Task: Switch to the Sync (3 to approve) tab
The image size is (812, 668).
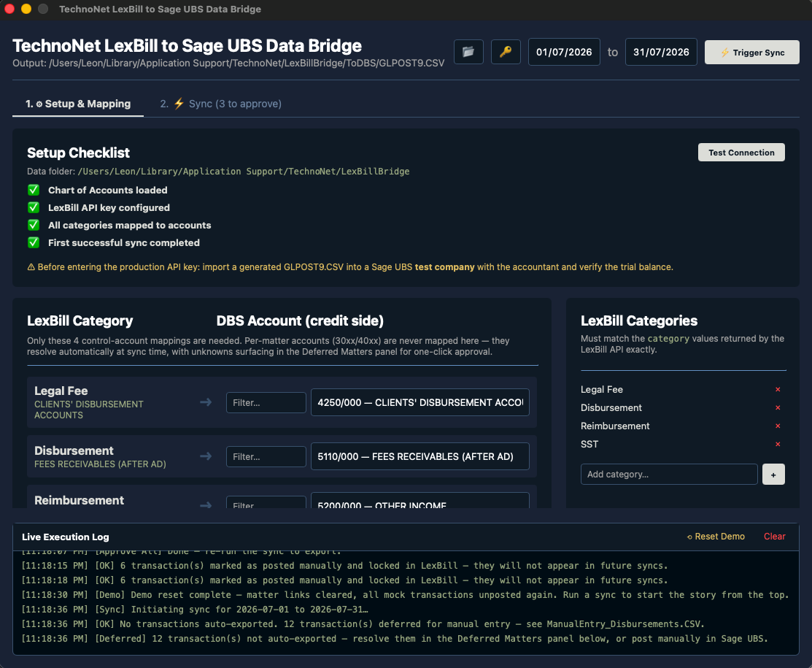Action: click(x=220, y=104)
